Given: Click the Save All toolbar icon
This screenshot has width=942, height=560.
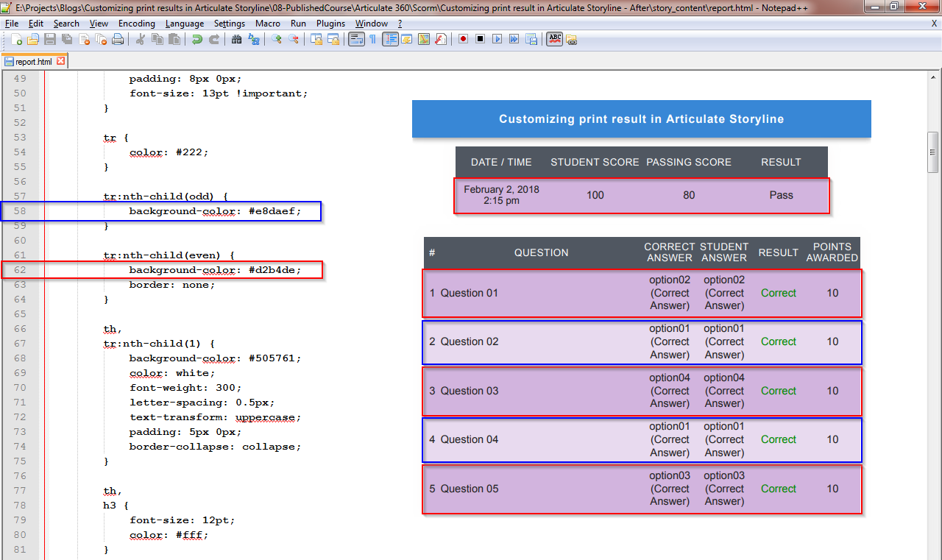Looking at the screenshot, I should 67,39.
